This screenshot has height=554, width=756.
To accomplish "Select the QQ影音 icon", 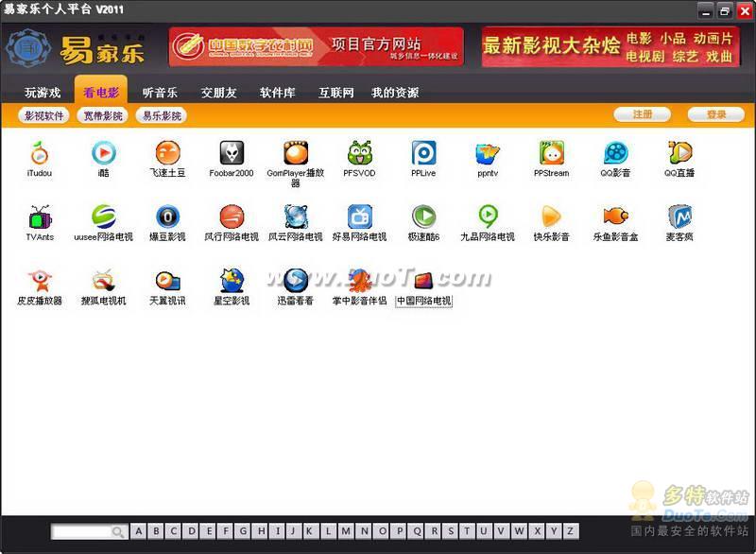I will pyautogui.click(x=616, y=153).
